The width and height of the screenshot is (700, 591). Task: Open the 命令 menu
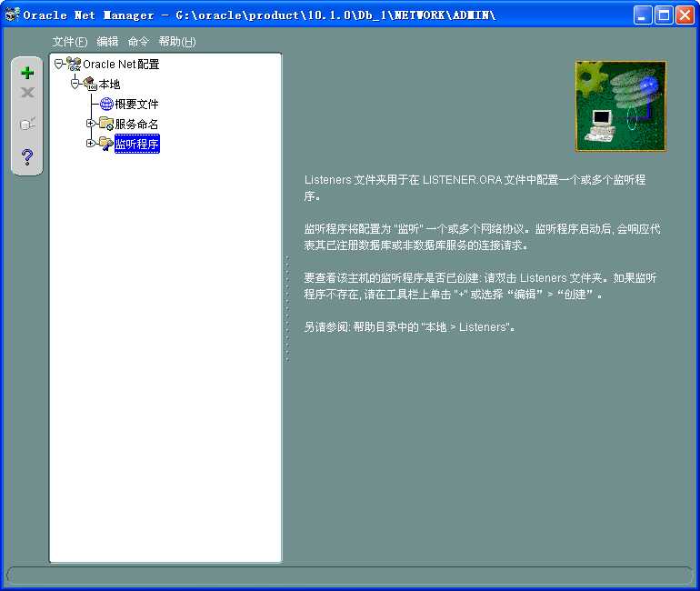coord(138,42)
